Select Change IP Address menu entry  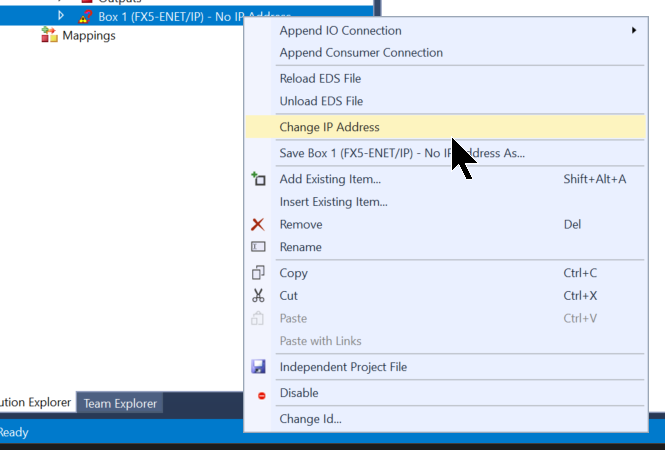click(329, 127)
